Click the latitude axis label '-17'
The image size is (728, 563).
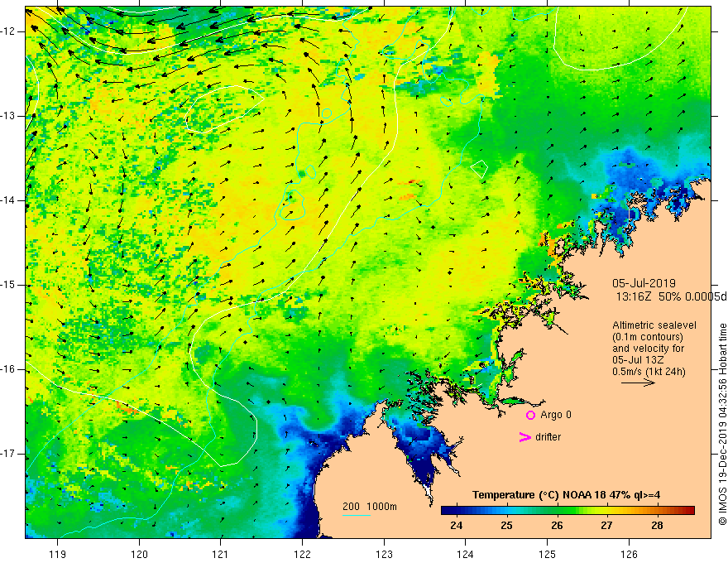(x=8, y=454)
